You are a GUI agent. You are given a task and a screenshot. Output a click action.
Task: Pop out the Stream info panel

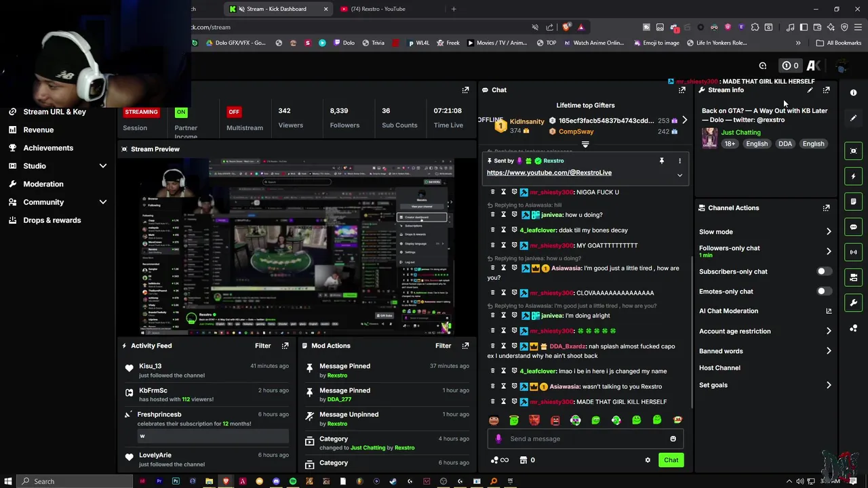826,89
